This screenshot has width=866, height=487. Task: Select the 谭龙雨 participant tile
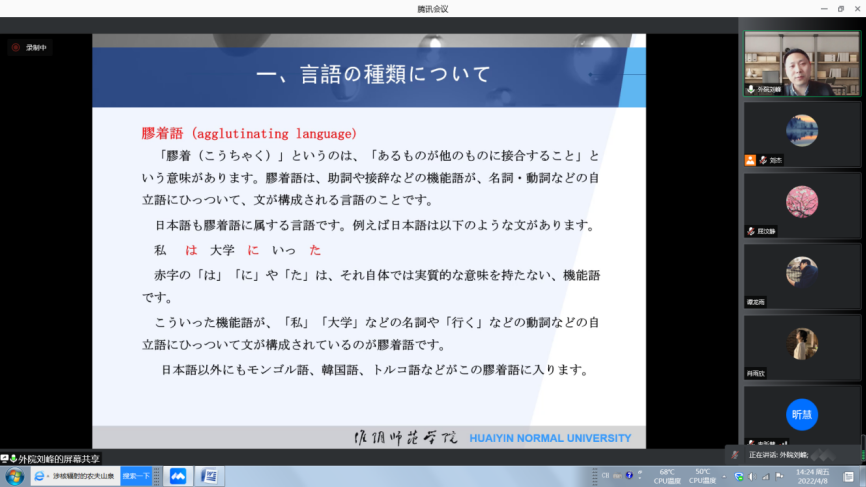(x=801, y=274)
